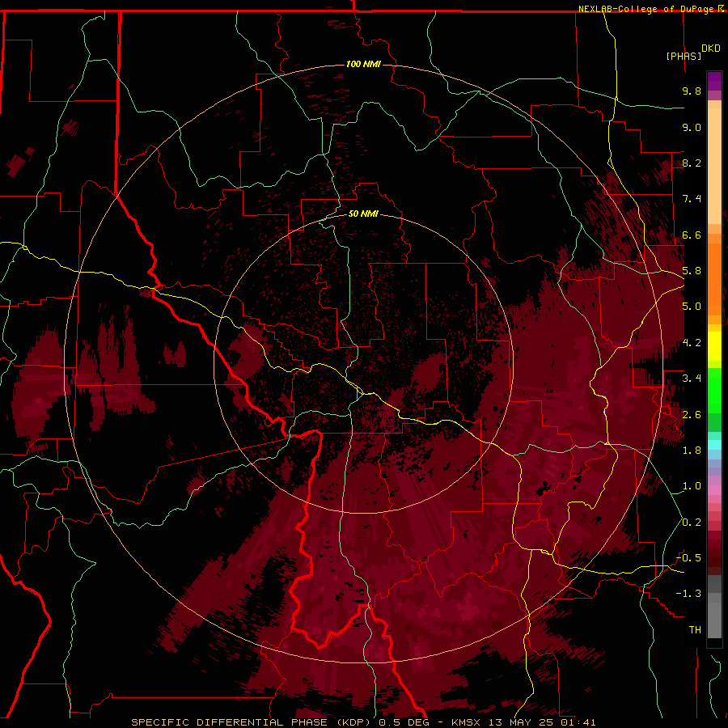The width and height of the screenshot is (728, 728).
Task: Click the pink segment of the color bar
Action: pyautogui.click(x=714, y=490)
